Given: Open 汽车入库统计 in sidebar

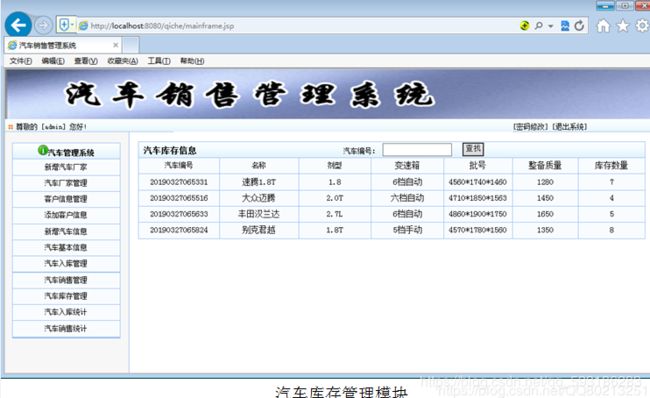Looking at the screenshot, I should [x=66, y=312].
